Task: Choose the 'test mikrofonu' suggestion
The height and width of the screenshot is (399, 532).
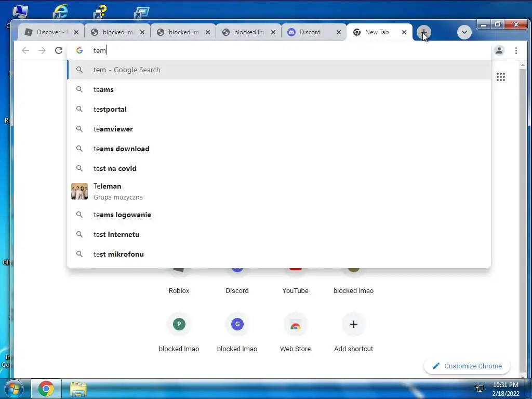Action: coord(279,254)
